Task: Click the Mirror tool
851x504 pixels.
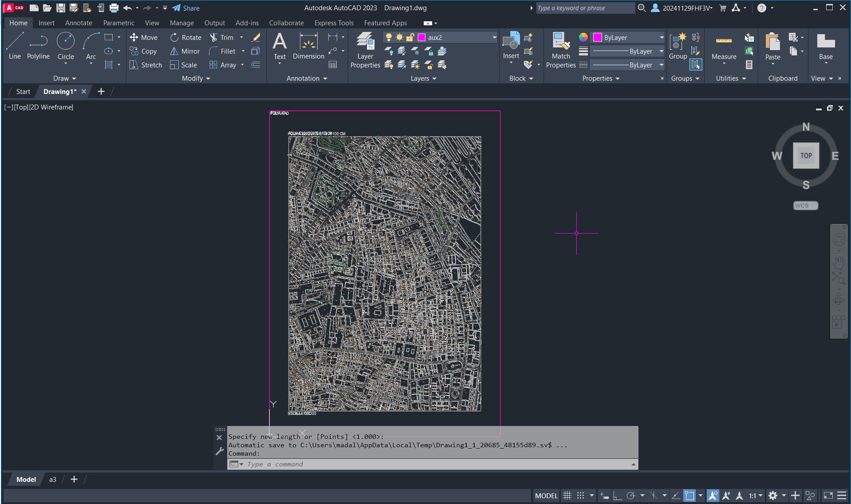Action: click(x=185, y=51)
